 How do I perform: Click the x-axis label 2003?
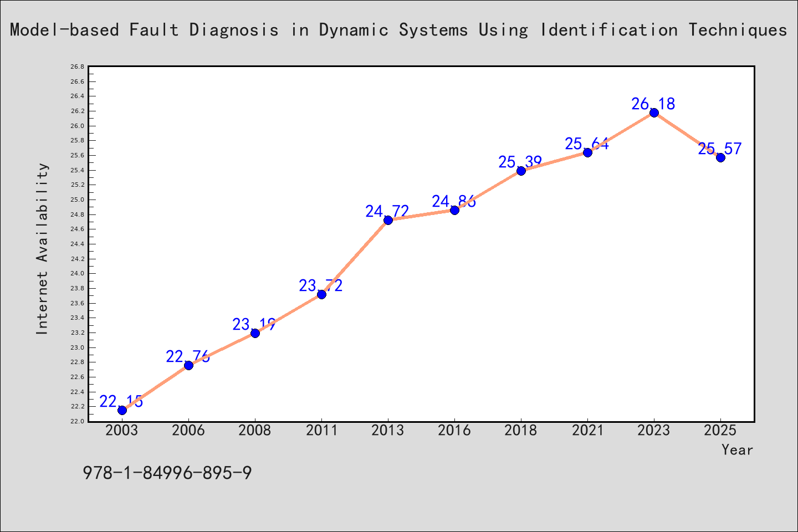coord(122,431)
